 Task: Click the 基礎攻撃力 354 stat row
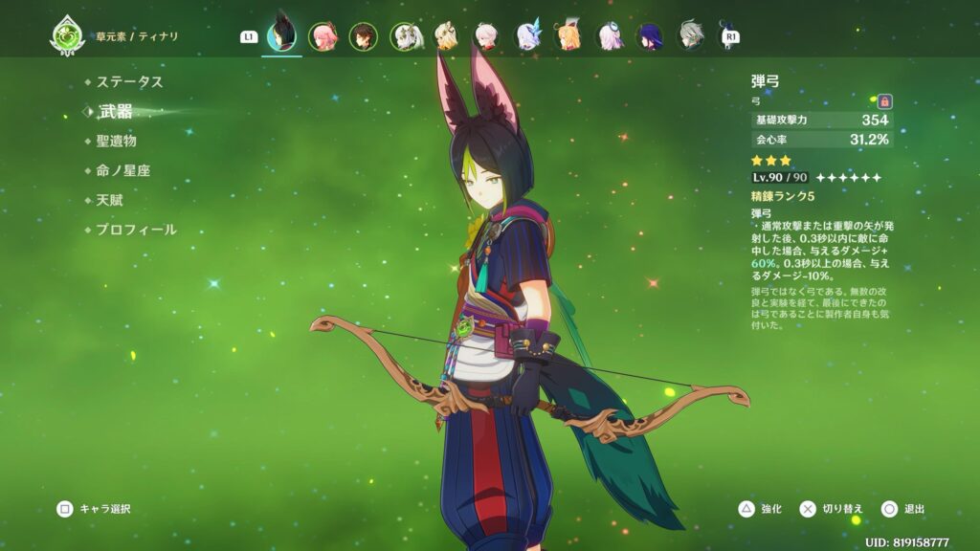tap(822, 120)
